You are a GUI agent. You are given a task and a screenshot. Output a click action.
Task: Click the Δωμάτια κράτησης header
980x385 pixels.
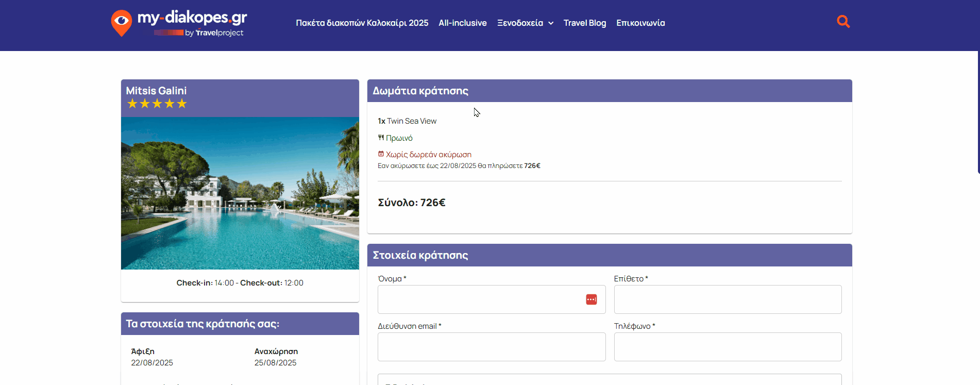[610, 91]
